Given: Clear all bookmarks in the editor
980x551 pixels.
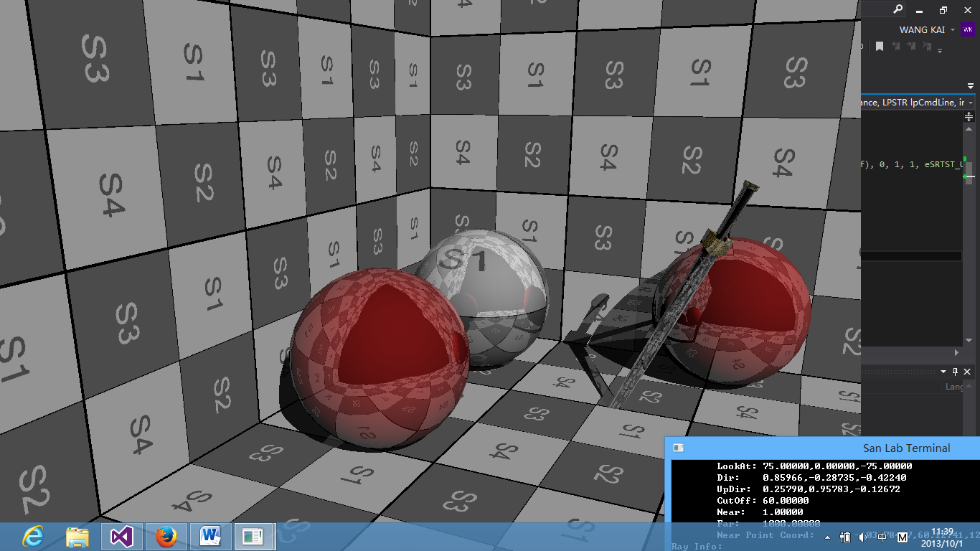Looking at the screenshot, I should click(928, 46).
